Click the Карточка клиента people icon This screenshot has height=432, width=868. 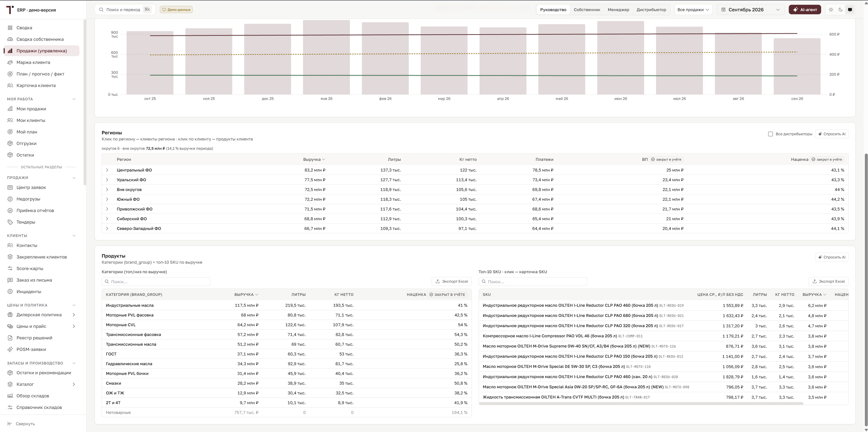pos(10,85)
